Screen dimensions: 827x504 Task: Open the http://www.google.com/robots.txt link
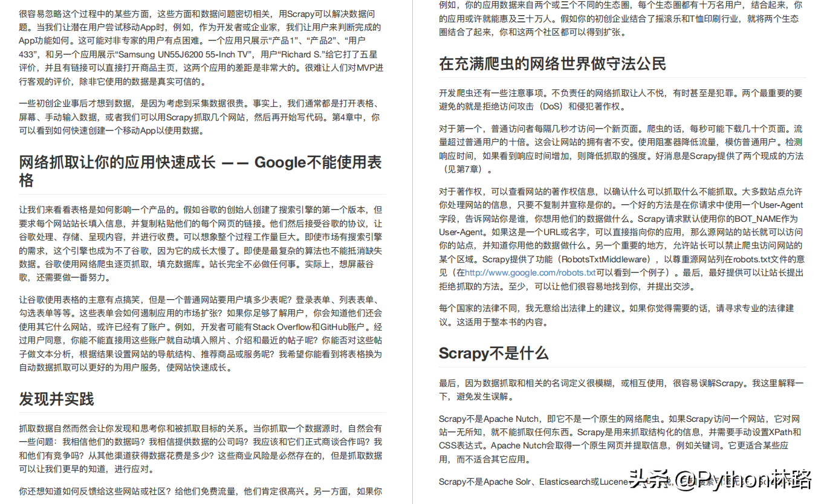[x=530, y=273]
